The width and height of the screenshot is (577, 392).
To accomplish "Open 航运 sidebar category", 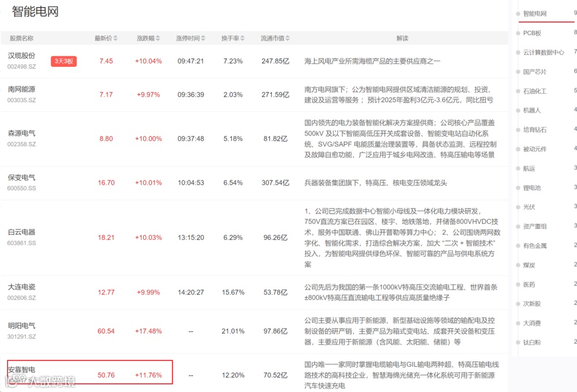I will pyautogui.click(x=529, y=168).
